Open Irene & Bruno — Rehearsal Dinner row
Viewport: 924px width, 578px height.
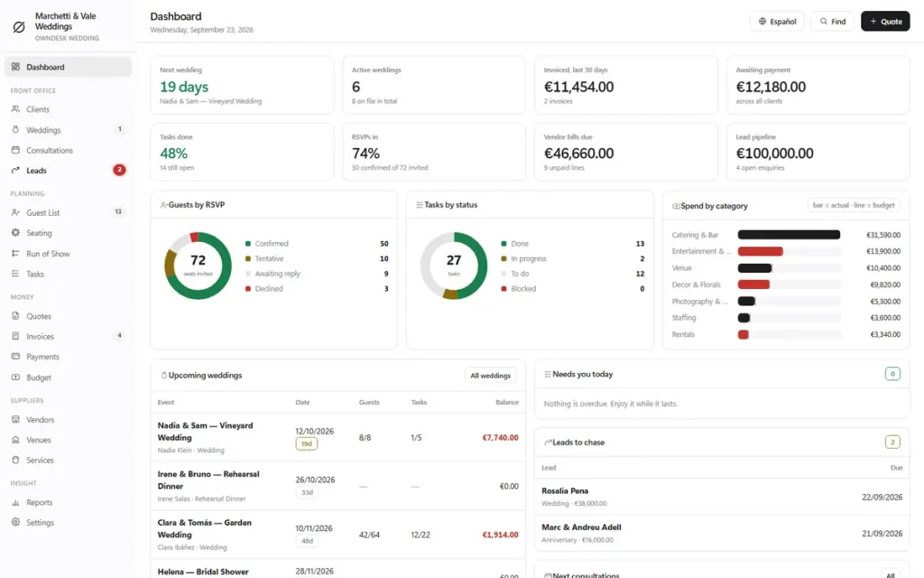click(x=337, y=486)
